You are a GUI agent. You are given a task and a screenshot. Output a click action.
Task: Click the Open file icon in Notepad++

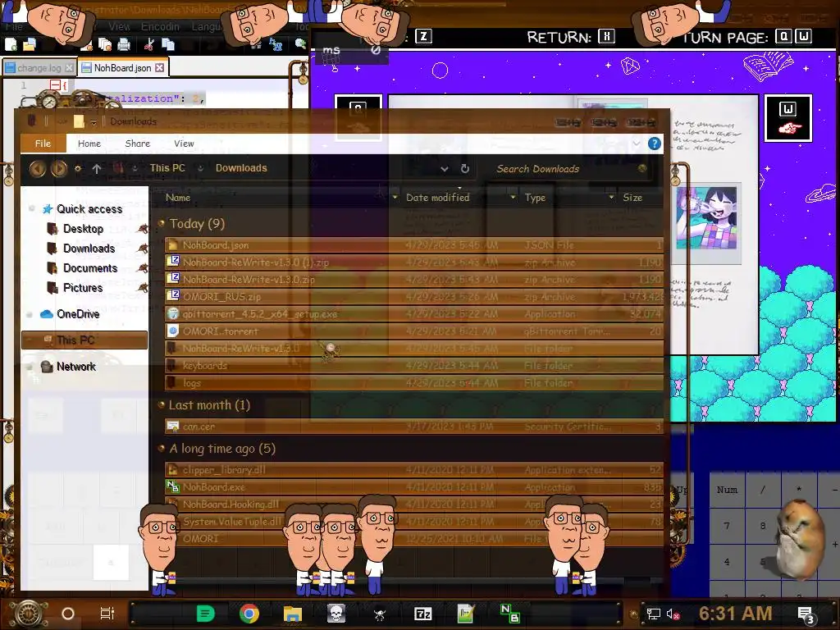29,44
